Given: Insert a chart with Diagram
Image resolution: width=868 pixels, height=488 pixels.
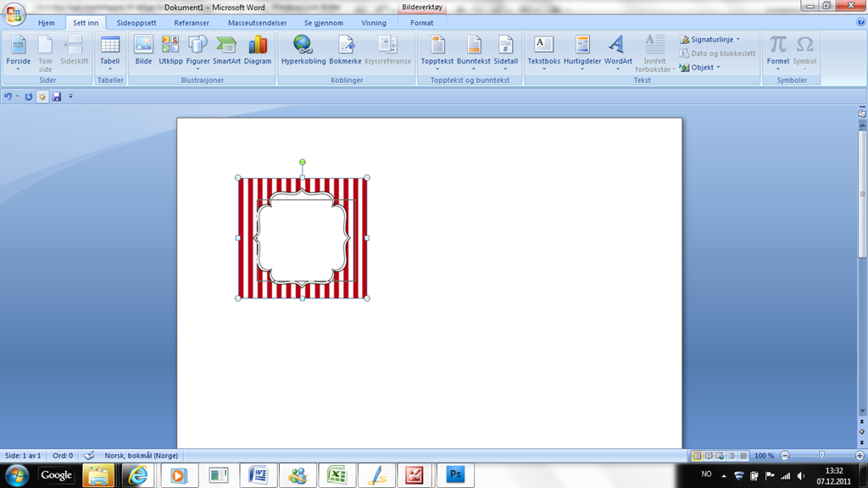Looking at the screenshot, I should click(258, 51).
